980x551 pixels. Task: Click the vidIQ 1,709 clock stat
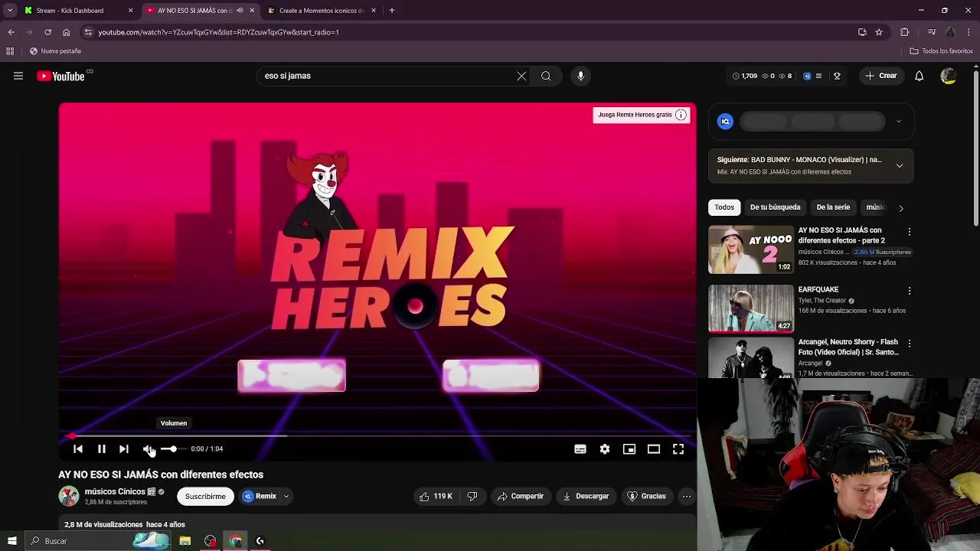tap(745, 76)
